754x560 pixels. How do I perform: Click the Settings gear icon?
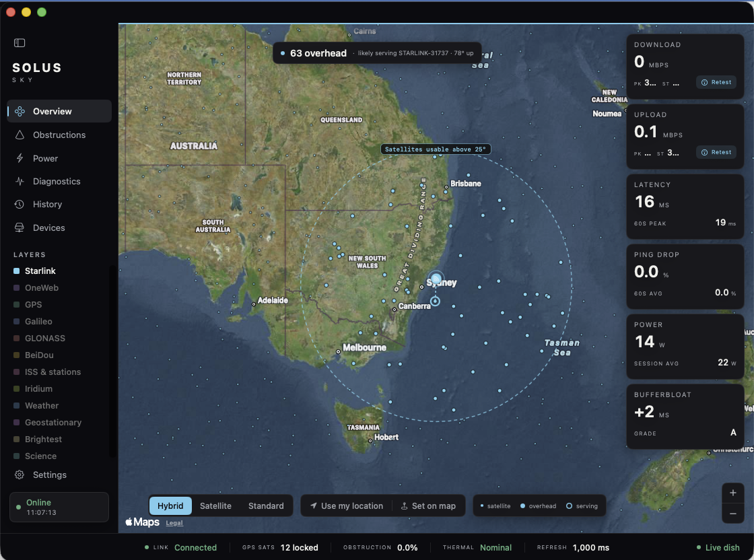coord(20,475)
